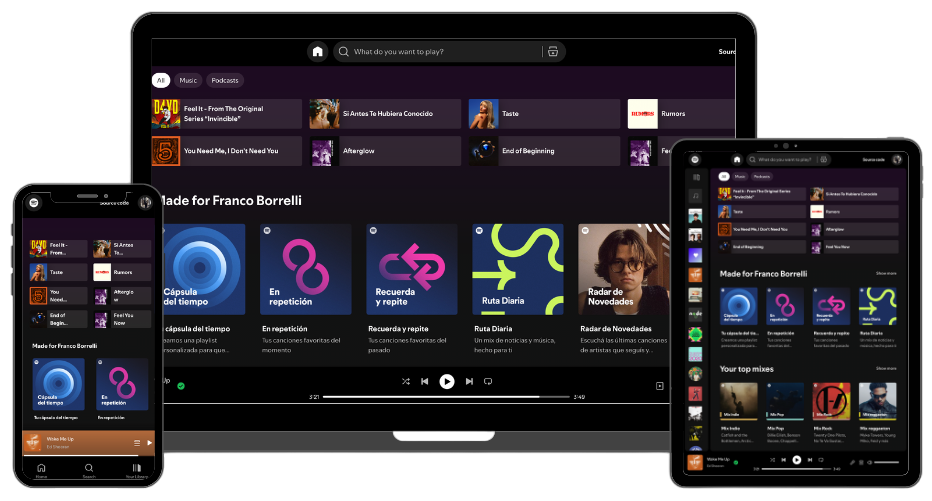
Task: Open Mix reggaeton cover on the tablet
Action: click(878, 401)
